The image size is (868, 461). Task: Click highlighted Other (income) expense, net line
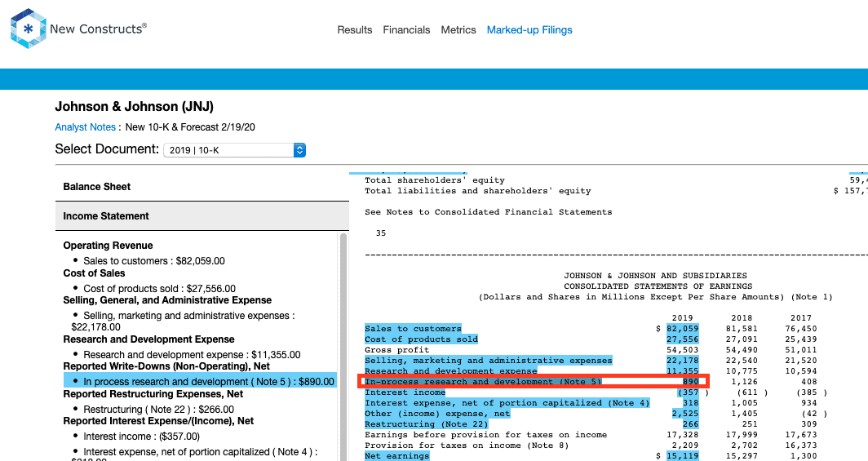click(437, 414)
